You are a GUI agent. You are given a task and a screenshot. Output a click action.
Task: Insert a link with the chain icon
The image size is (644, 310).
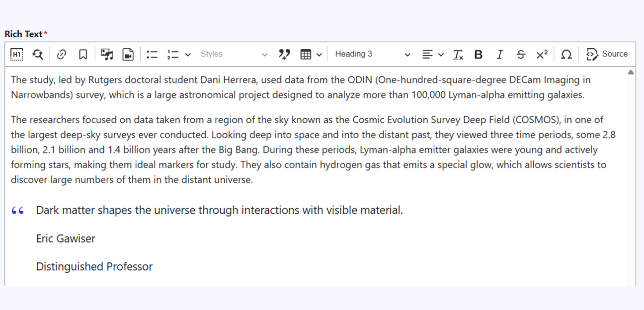pos(62,55)
